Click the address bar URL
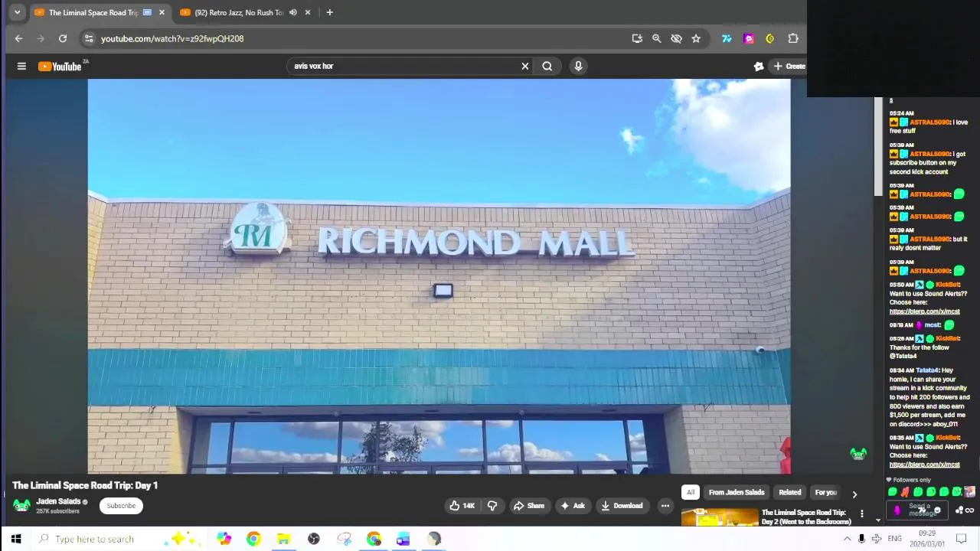The height and width of the screenshot is (551, 980). point(172,39)
